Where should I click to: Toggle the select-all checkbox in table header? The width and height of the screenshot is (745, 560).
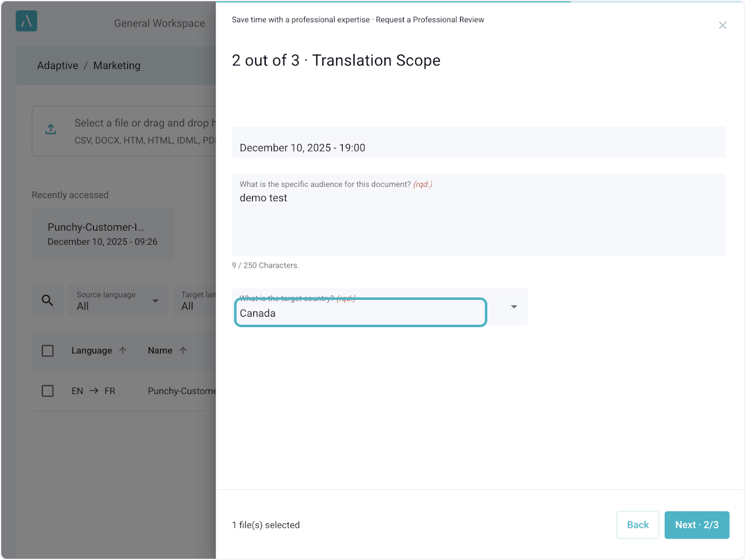pos(48,351)
